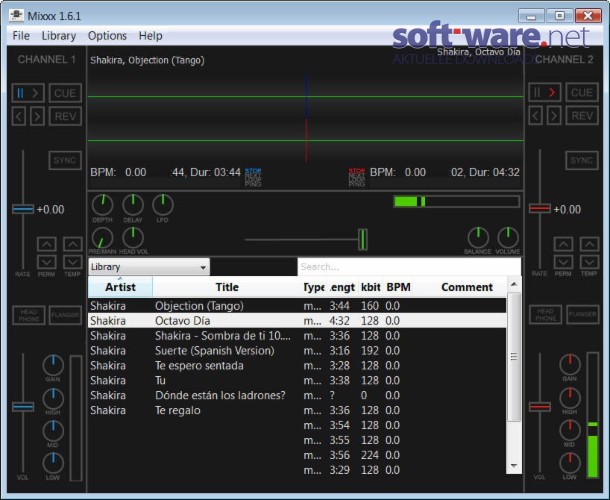Open the Help menu
The height and width of the screenshot is (500, 610).
tap(151, 36)
